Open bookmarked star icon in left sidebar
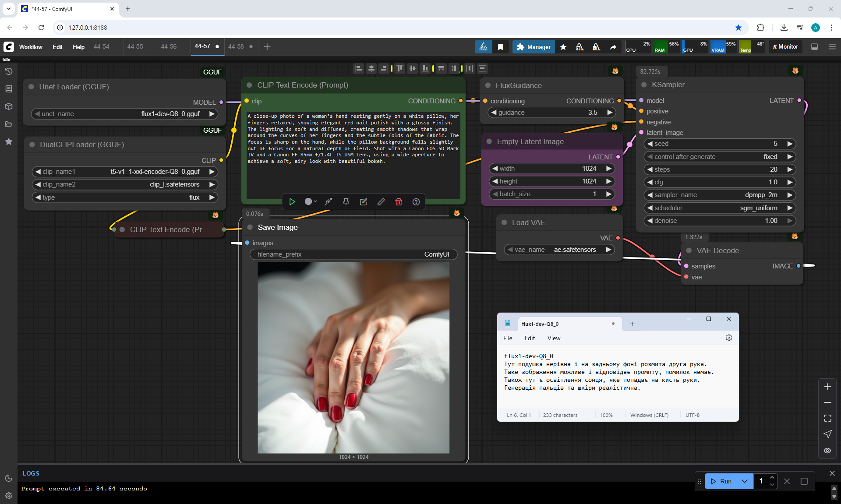The width and height of the screenshot is (841, 504). tap(8, 141)
